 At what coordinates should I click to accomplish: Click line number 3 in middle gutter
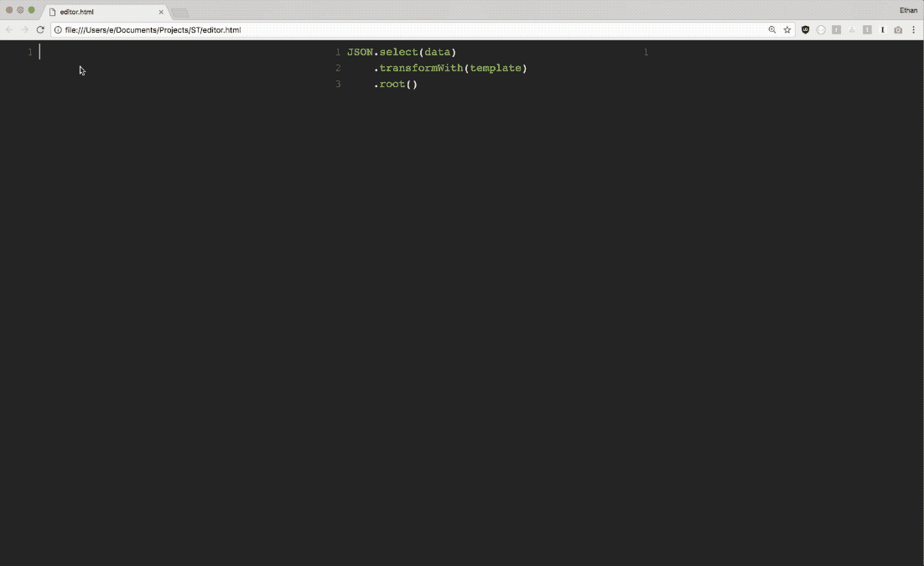pos(338,84)
